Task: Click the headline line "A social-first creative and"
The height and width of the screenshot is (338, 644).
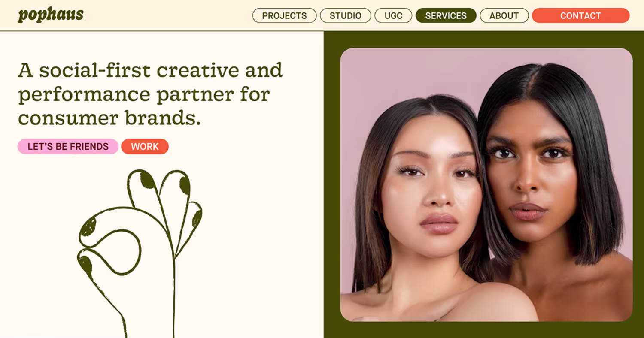Action: 150,70
